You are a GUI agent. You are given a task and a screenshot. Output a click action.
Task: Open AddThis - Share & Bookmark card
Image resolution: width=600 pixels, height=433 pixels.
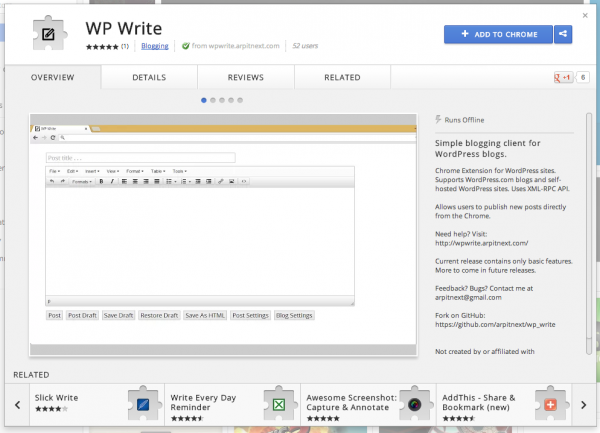click(504, 404)
